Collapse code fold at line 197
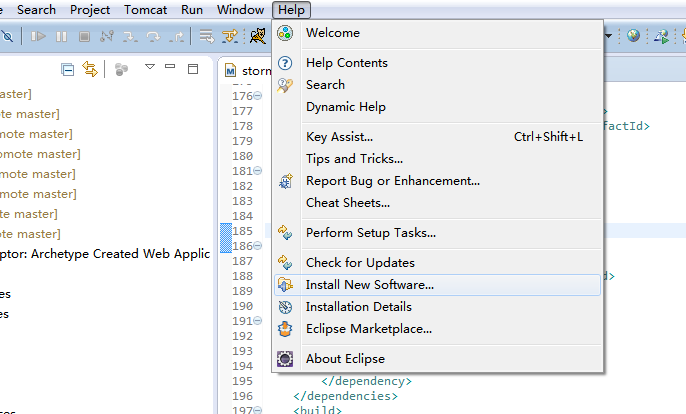 pyautogui.click(x=258, y=410)
